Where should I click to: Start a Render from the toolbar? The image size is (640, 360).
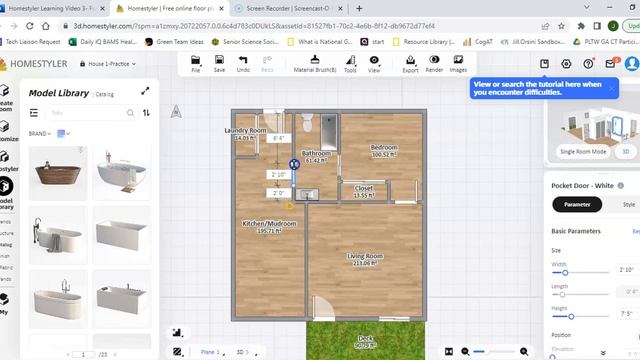tap(434, 64)
